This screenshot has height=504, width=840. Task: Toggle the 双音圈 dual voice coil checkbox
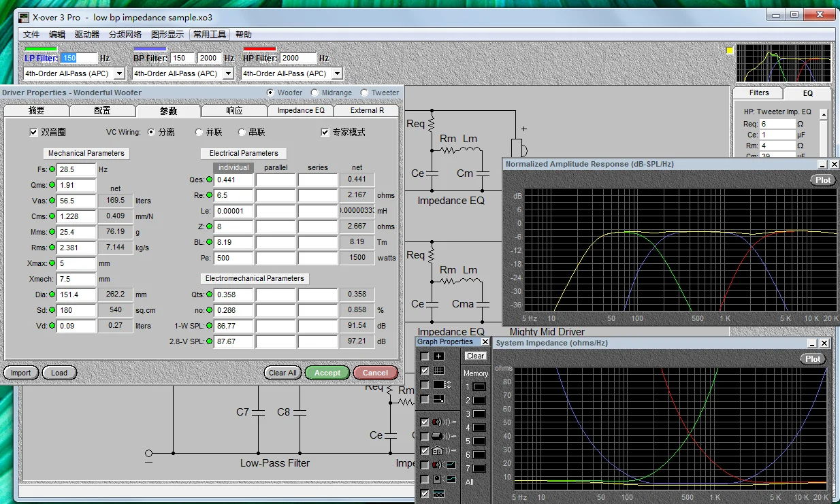pos(34,132)
